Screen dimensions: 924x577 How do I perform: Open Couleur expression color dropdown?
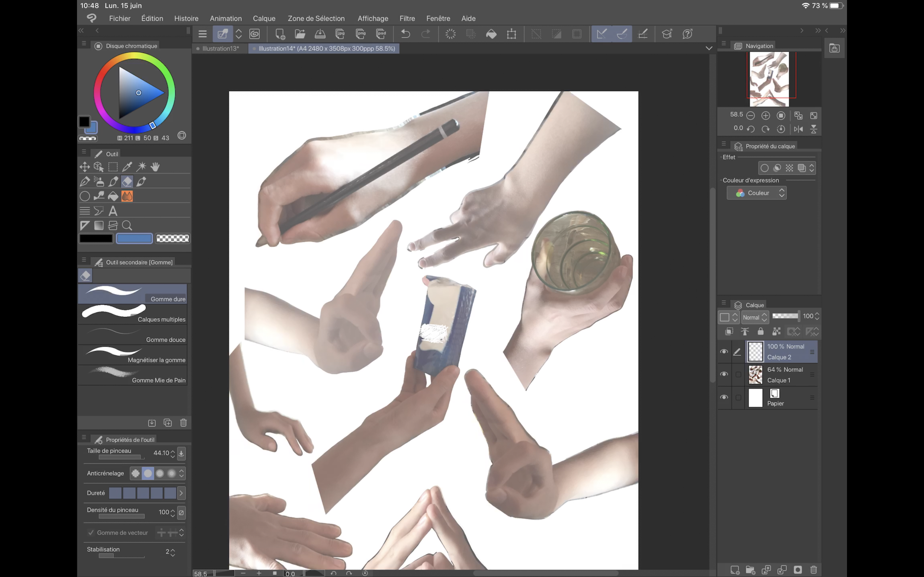click(x=757, y=193)
